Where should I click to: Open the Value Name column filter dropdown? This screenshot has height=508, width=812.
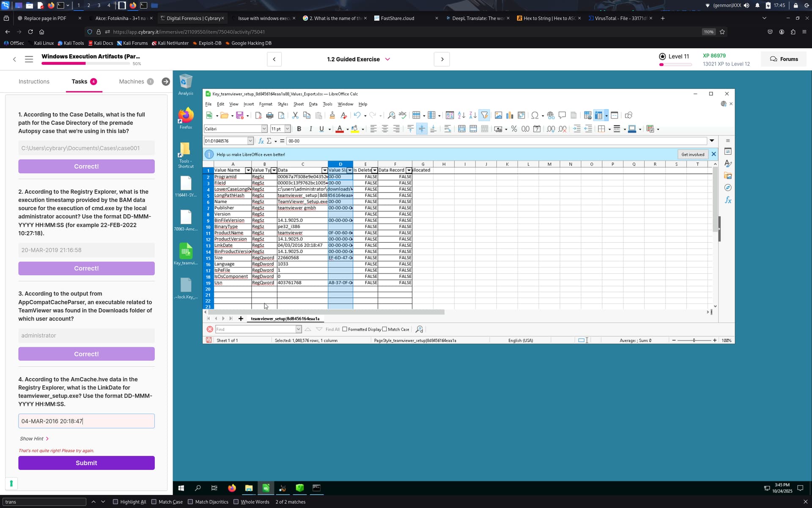[x=248, y=170]
